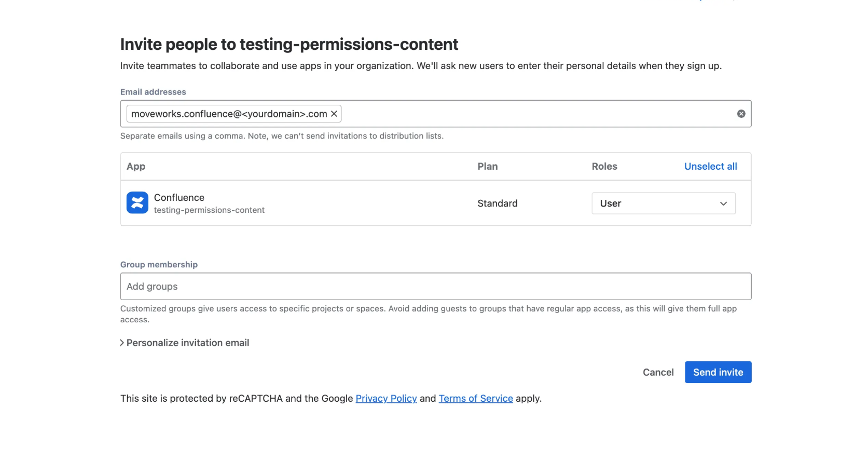
Task: Open the Google Privacy Policy link
Action: pos(386,399)
